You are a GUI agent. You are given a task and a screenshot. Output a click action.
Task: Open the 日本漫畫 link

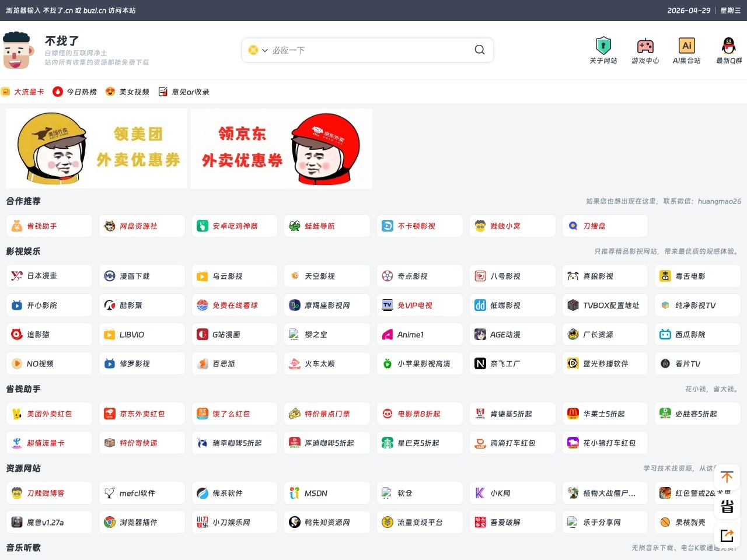click(x=49, y=276)
